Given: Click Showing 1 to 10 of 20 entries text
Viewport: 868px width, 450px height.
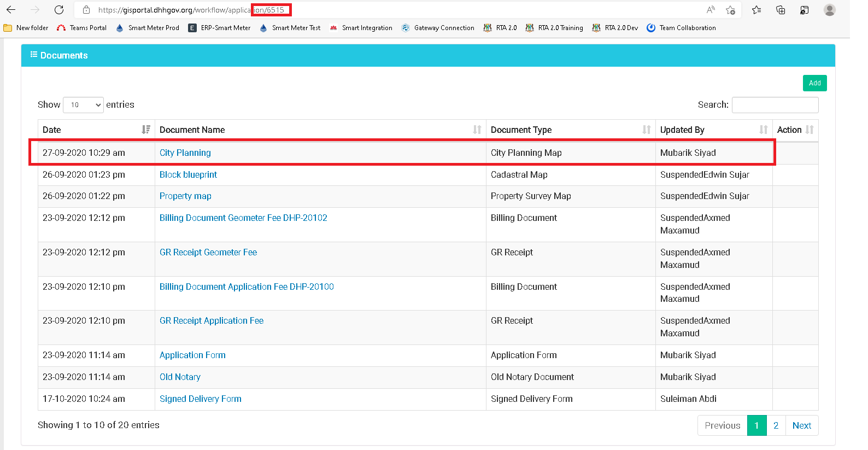Looking at the screenshot, I should (x=98, y=425).
